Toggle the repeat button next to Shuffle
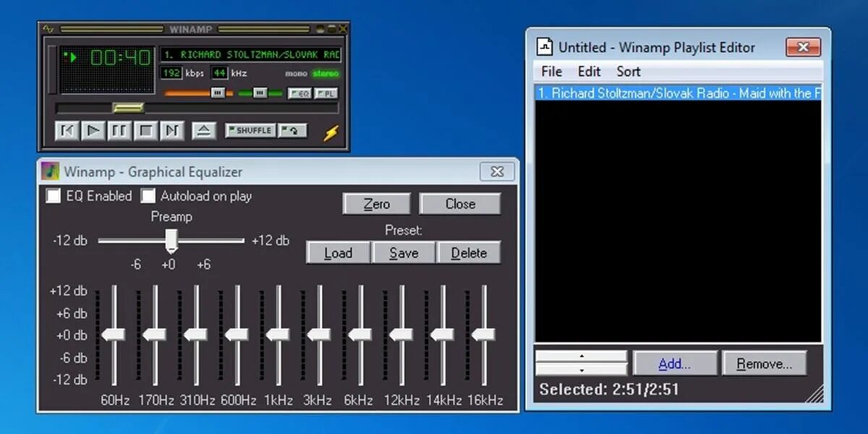The height and width of the screenshot is (434, 868). tap(294, 131)
